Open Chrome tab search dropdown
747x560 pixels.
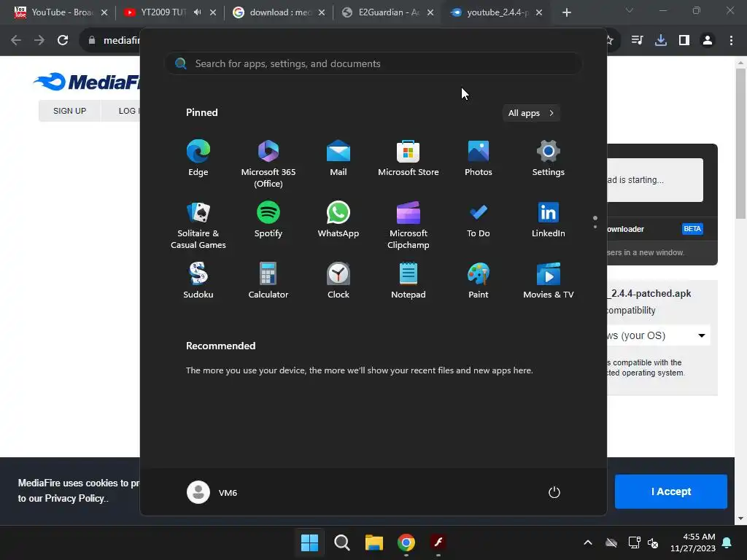click(x=630, y=10)
